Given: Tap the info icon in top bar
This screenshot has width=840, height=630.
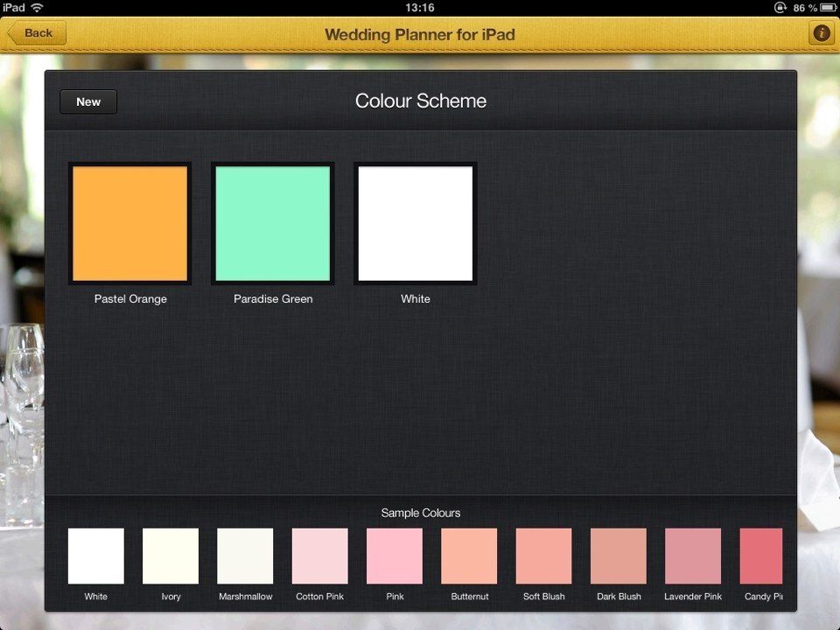Looking at the screenshot, I should coord(821,34).
